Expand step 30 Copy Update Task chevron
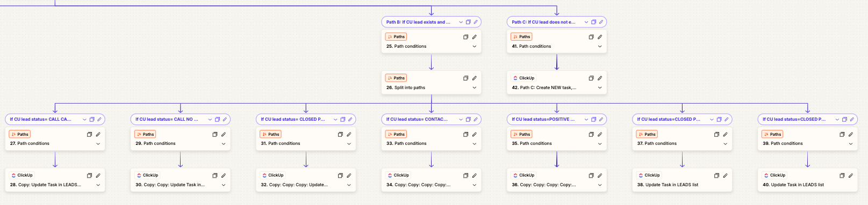Image resolution: width=868 pixels, height=205 pixels. click(224, 185)
